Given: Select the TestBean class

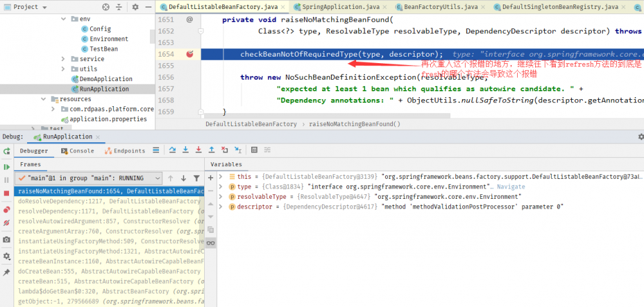Looking at the screenshot, I should (x=104, y=49).
